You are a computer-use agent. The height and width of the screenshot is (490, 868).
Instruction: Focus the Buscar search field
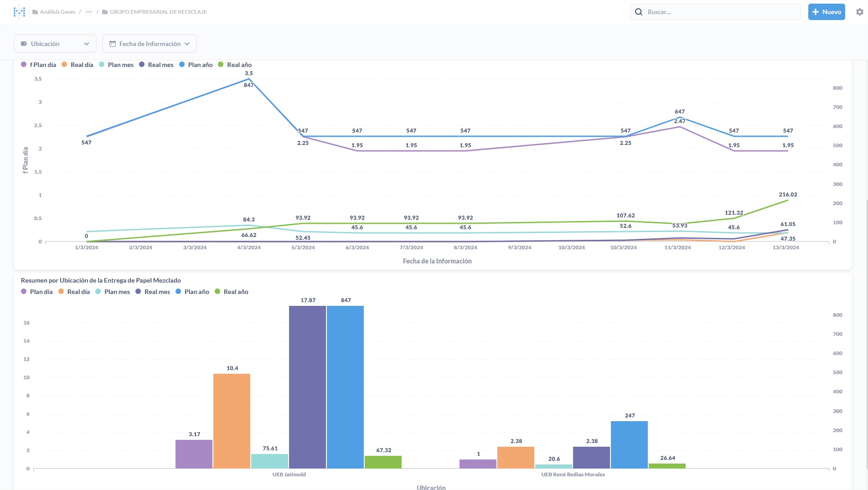(715, 12)
